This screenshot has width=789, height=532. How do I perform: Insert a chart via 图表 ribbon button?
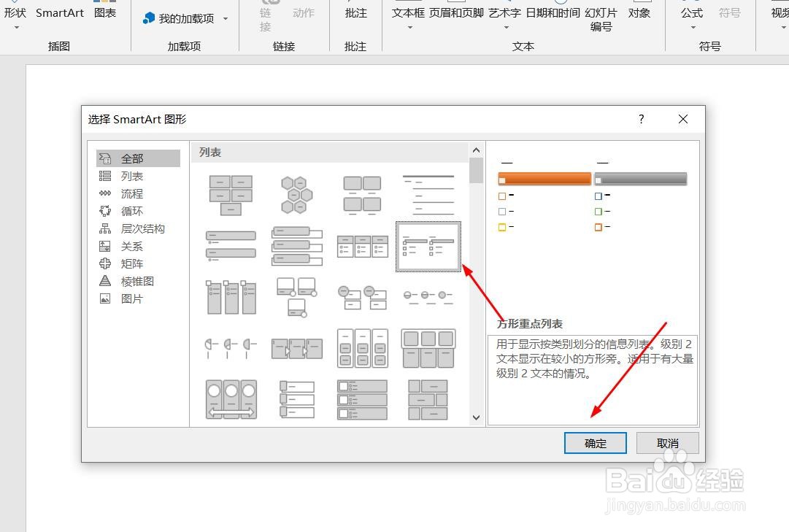[105, 14]
